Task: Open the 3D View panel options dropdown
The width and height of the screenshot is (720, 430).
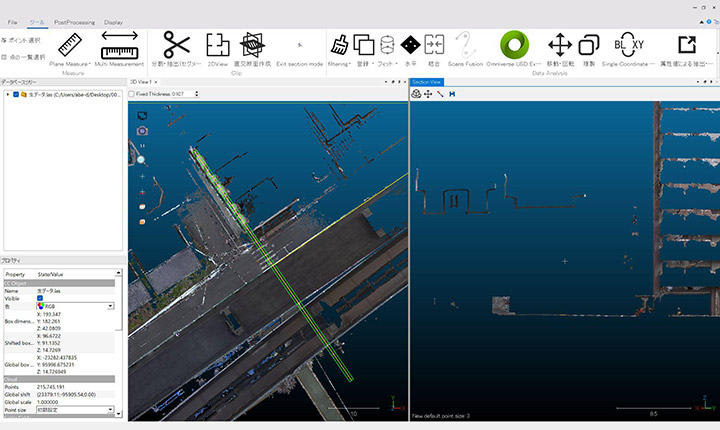Action: point(386,82)
